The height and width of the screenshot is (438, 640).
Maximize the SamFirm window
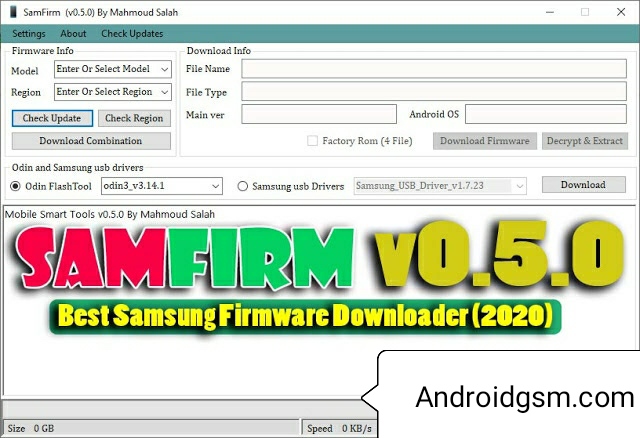[x=585, y=12]
